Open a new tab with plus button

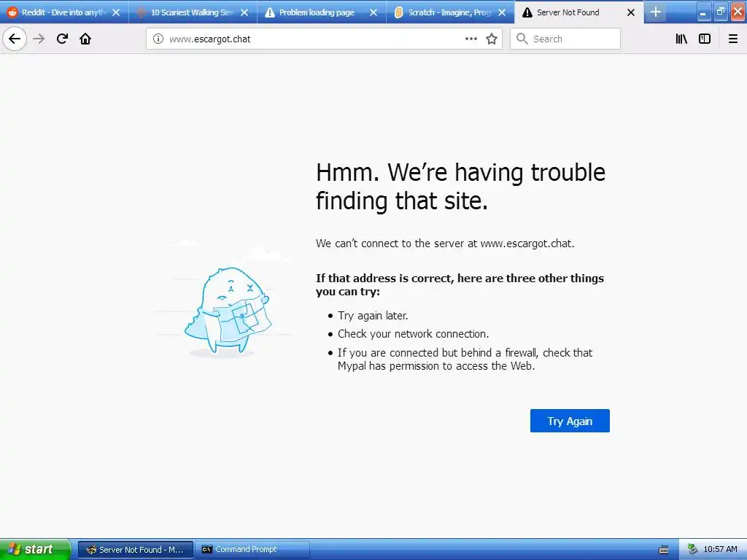(656, 12)
